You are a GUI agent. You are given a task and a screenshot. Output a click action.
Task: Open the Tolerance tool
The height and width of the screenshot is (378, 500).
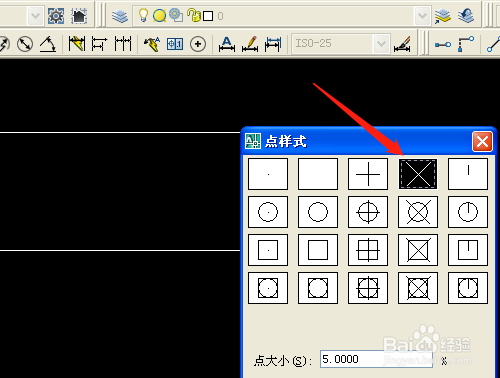pos(175,44)
